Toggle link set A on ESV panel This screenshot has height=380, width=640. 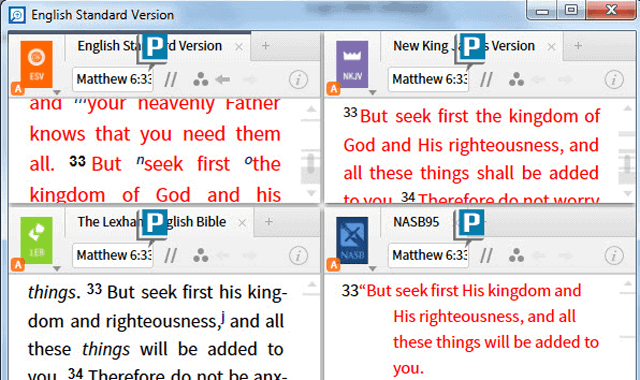tap(18, 88)
